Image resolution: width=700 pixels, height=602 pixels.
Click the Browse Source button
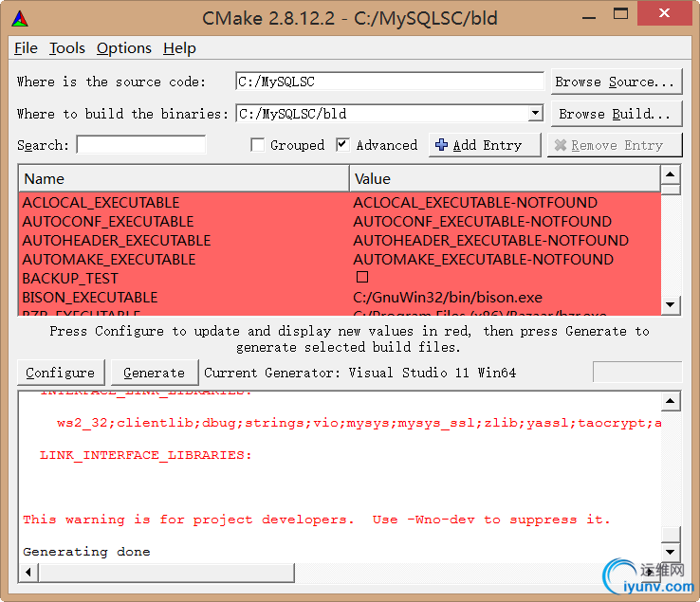(617, 82)
